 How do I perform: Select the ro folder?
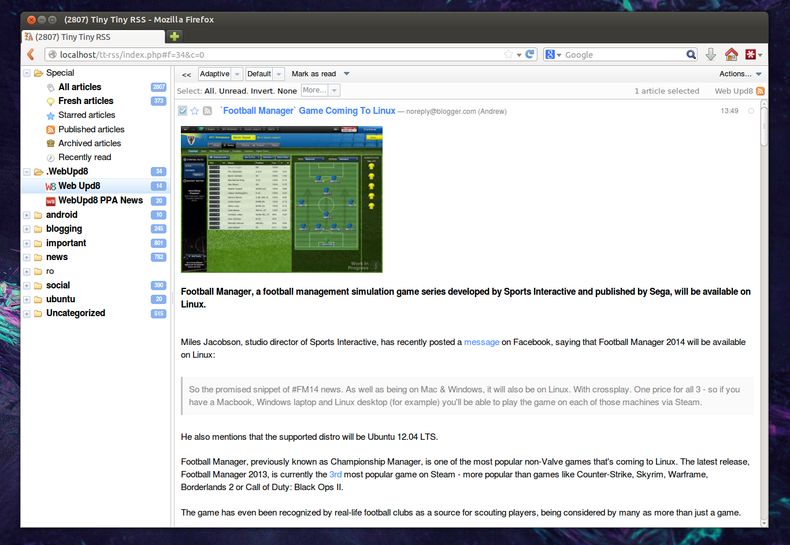[50, 271]
